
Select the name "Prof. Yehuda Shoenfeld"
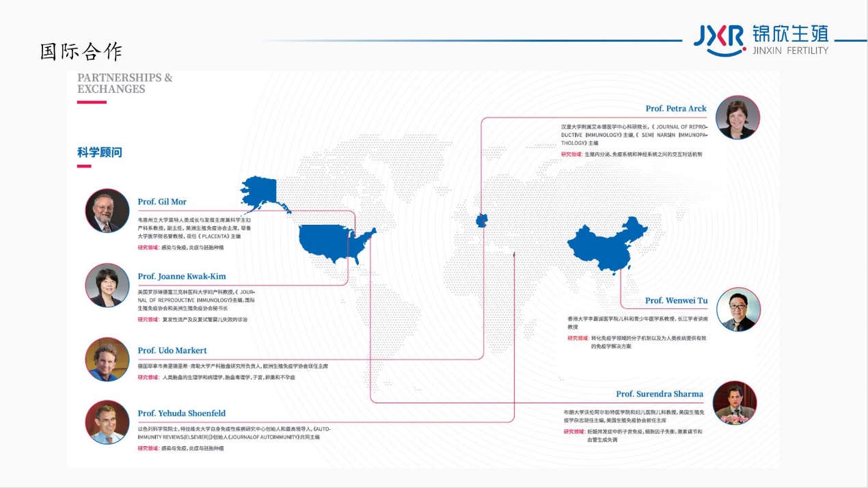[x=182, y=414]
